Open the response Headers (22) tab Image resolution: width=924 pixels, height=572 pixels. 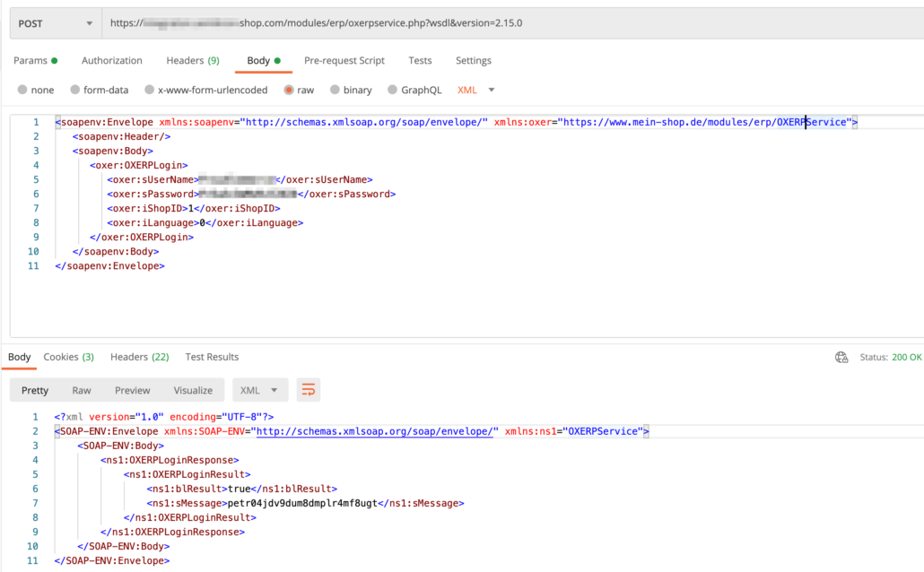tap(140, 357)
